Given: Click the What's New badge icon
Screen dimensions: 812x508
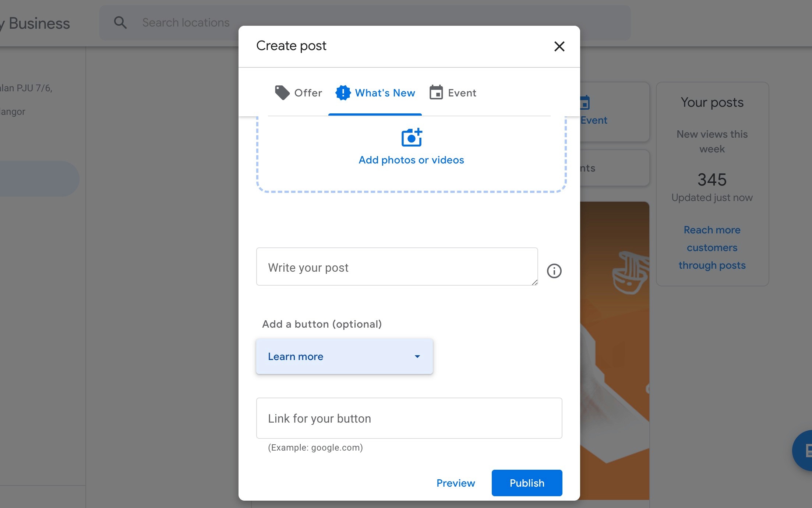Looking at the screenshot, I should pos(343,93).
